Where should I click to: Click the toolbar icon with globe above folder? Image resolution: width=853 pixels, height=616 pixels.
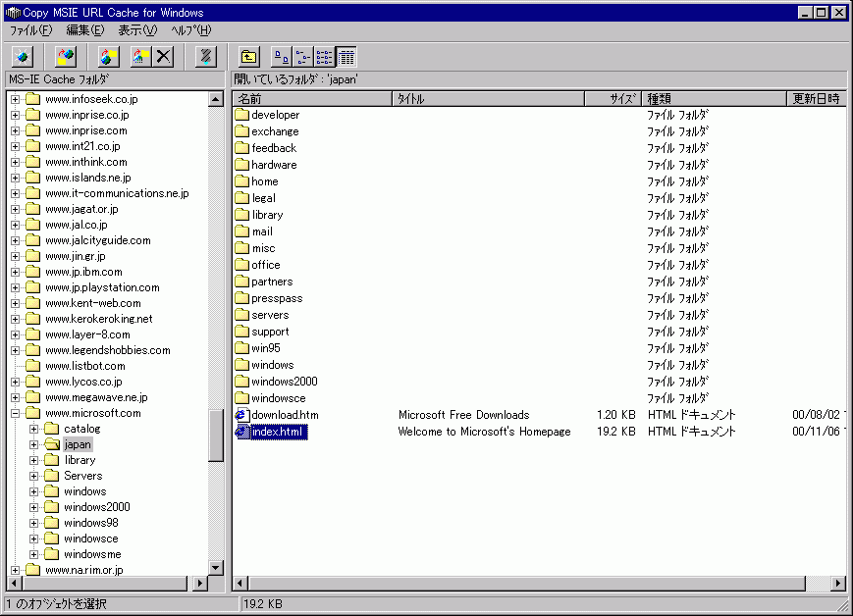[66, 57]
